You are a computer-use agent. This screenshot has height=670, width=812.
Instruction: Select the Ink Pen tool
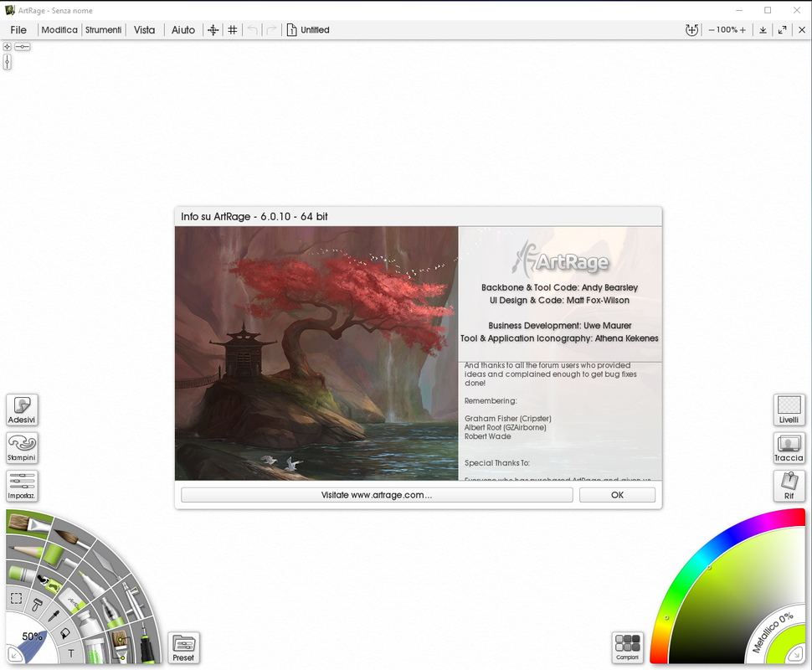click(111, 613)
